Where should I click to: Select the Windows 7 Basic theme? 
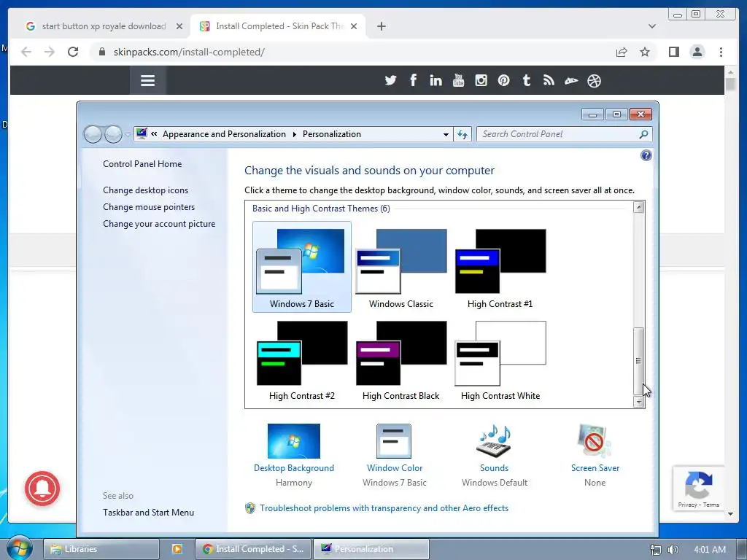(x=302, y=267)
